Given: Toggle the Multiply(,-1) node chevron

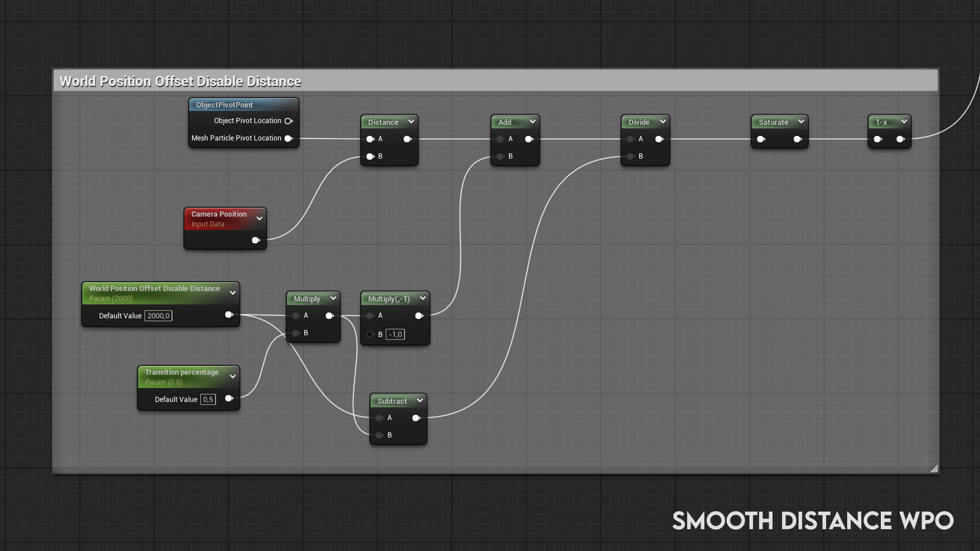Looking at the screenshot, I should pyautogui.click(x=423, y=298).
